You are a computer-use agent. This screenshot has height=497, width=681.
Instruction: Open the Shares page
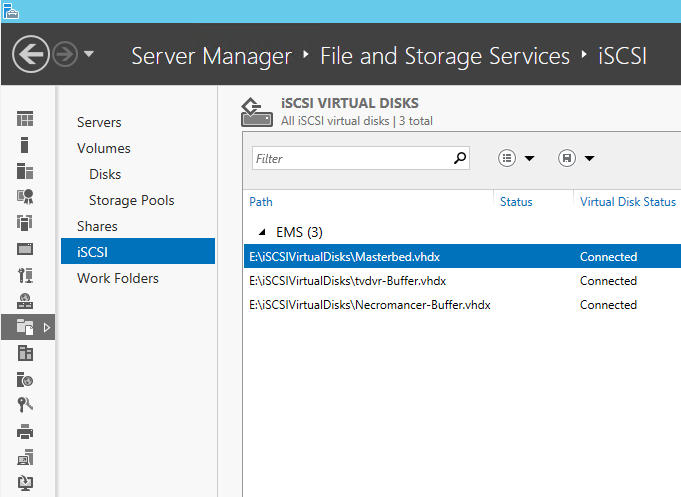click(x=97, y=226)
